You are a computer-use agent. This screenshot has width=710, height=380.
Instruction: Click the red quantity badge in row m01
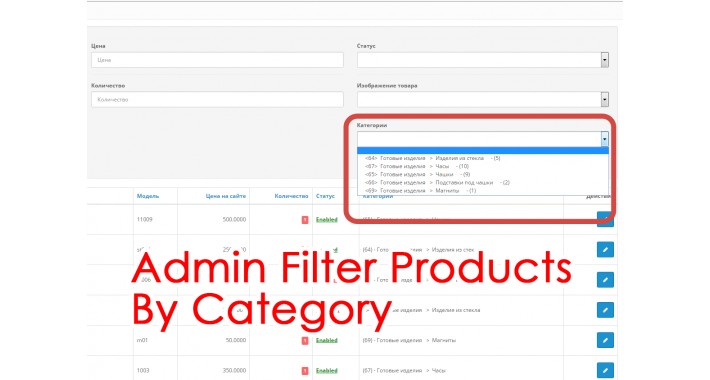305,341
